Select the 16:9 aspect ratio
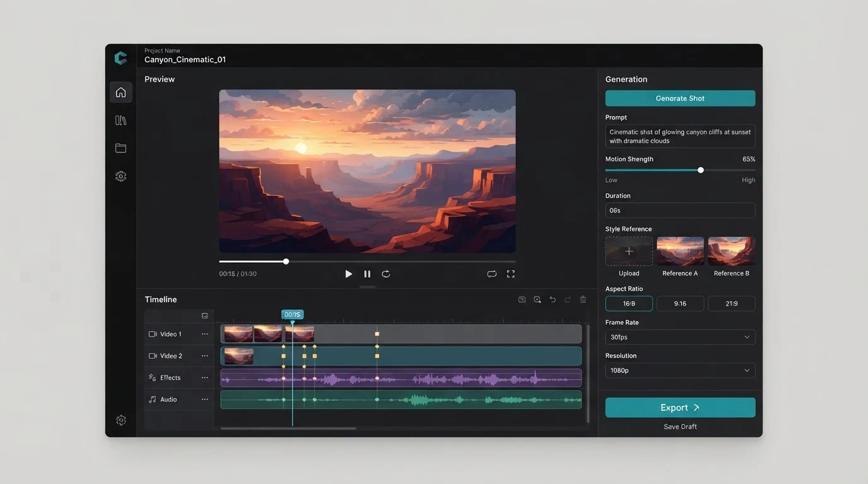This screenshot has height=484, width=868. coord(629,304)
